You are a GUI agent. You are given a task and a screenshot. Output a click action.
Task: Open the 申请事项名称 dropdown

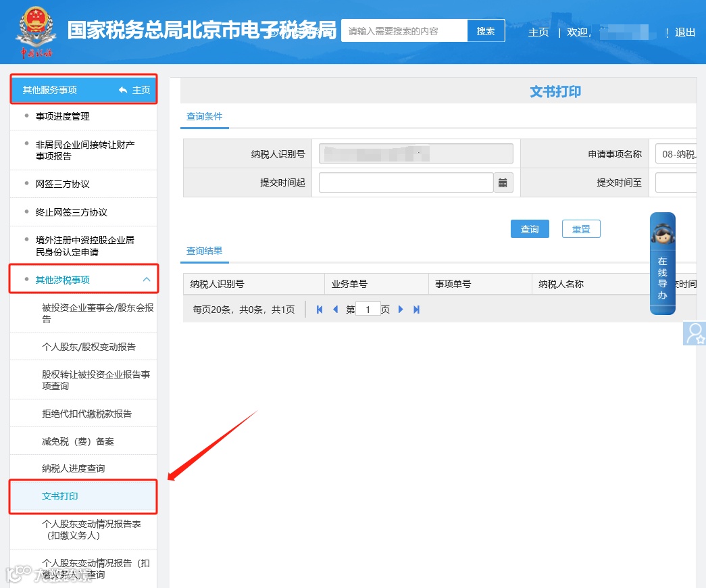(x=676, y=154)
